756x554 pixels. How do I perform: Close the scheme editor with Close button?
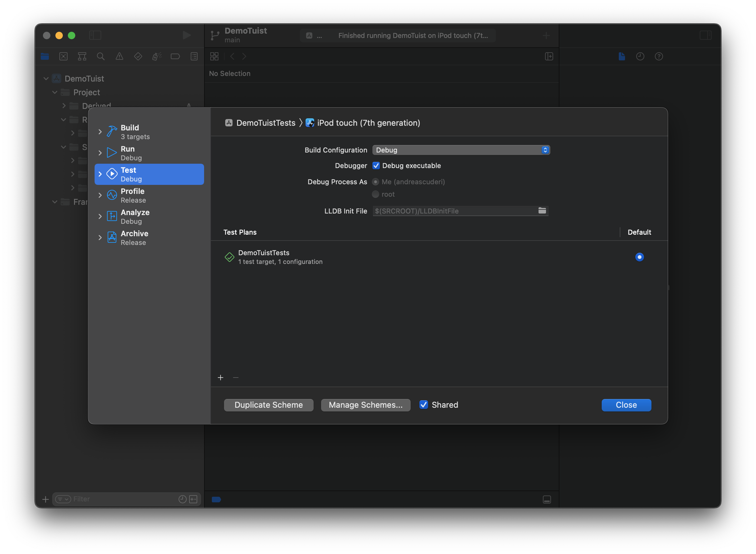626,405
